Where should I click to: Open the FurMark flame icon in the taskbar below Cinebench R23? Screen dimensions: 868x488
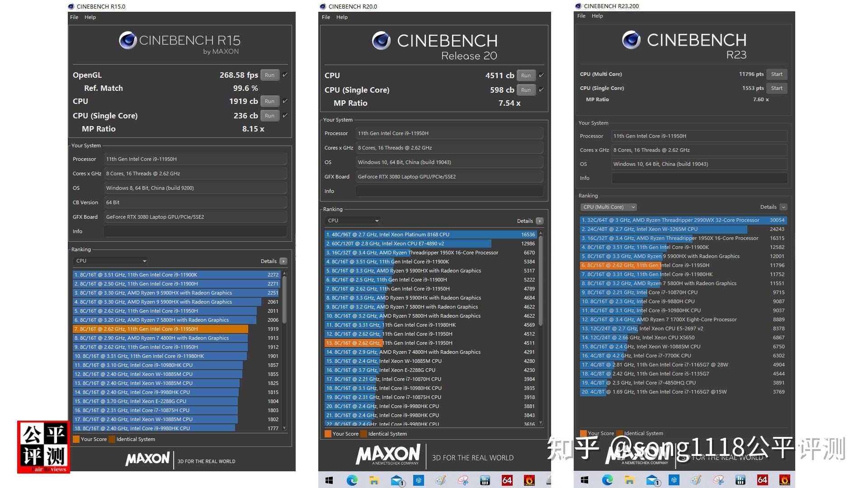coord(785,479)
